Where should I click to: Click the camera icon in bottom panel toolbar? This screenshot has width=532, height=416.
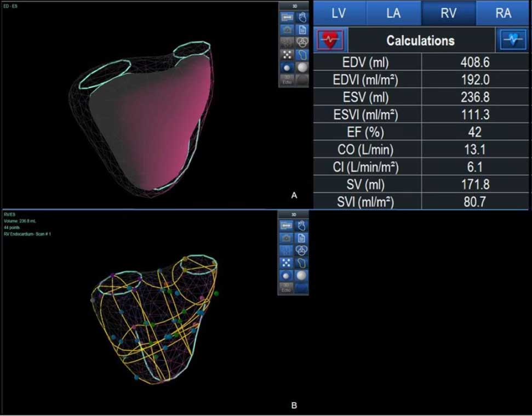(x=286, y=238)
